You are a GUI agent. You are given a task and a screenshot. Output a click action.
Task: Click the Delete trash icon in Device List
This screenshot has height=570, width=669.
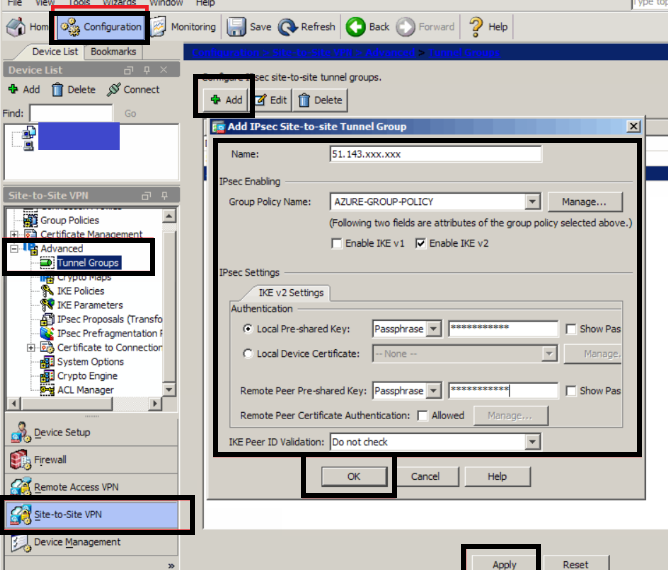tap(57, 90)
